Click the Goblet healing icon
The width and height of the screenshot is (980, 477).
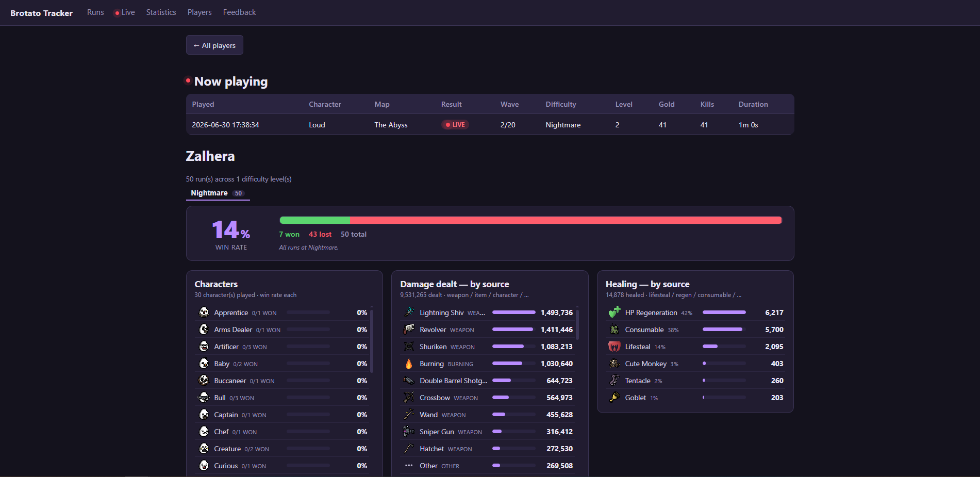[614, 397]
